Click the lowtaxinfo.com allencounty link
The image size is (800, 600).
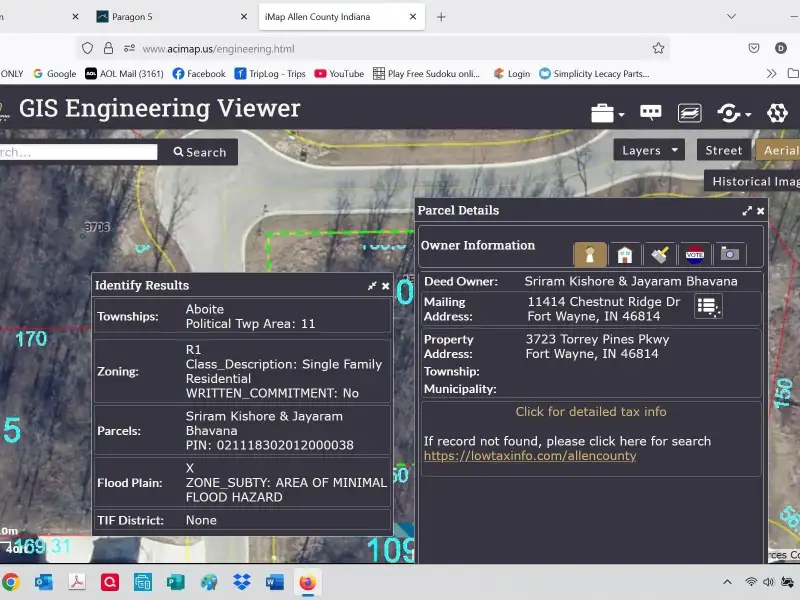529,456
